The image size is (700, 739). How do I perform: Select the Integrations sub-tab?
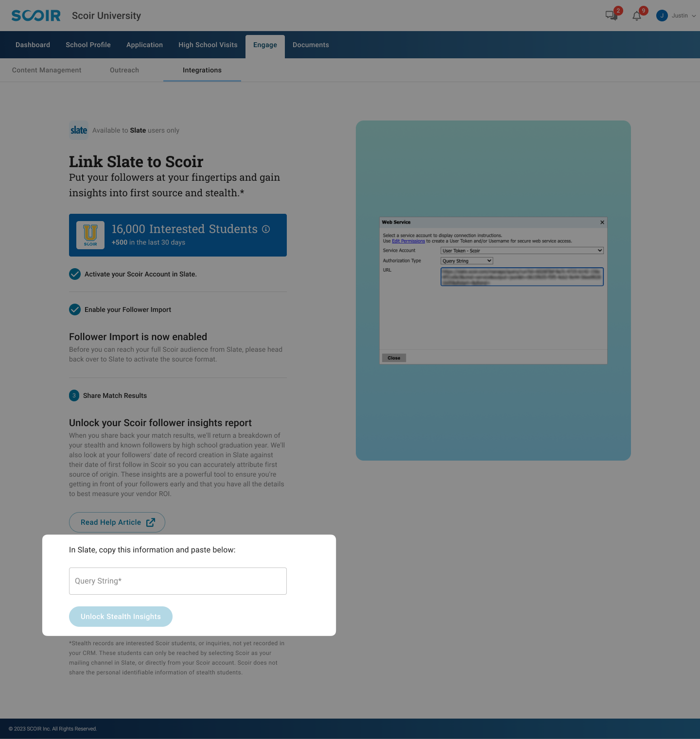pos(202,70)
